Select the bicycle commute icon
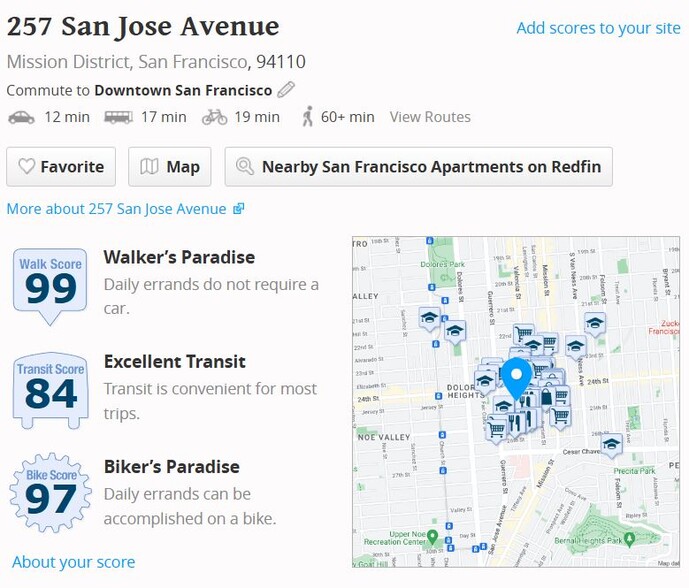Image resolution: width=689 pixels, height=588 pixels. [214, 117]
